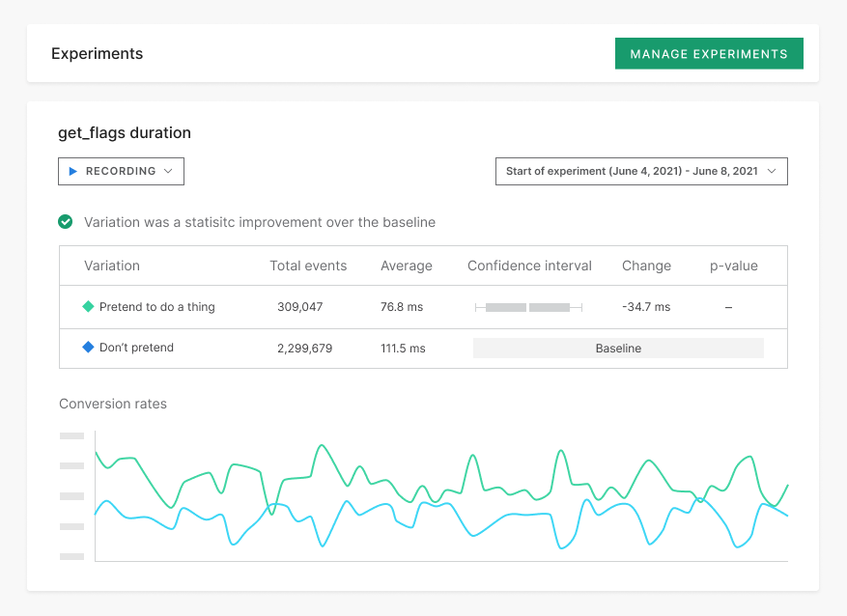Expand the experiment date range dropdown
The width and height of the screenshot is (847, 616).
(x=640, y=171)
